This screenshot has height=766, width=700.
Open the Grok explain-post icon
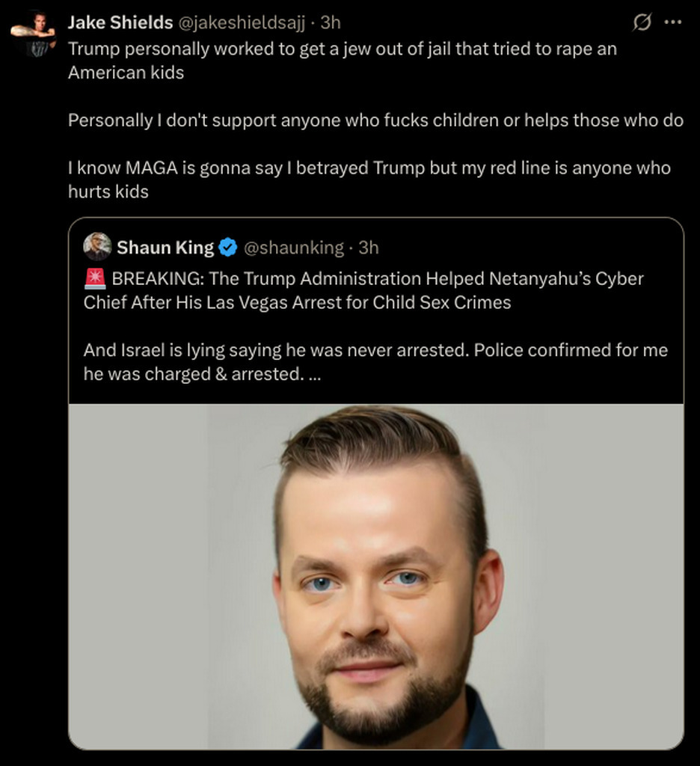(642, 22)
